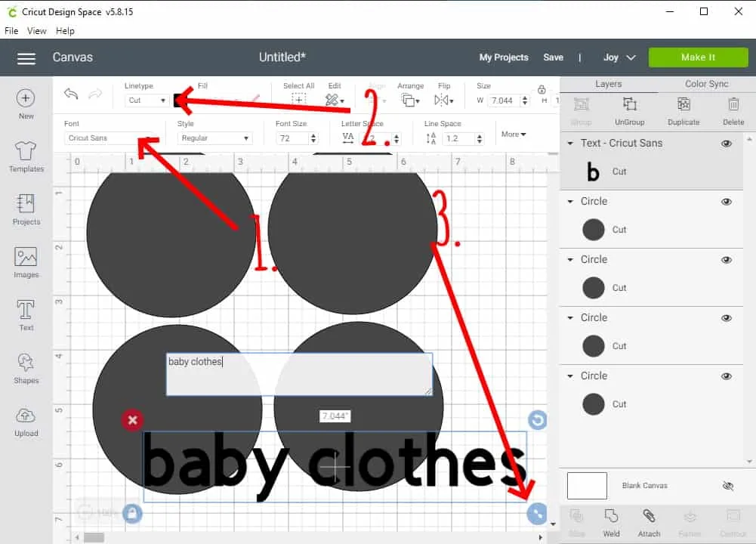Click the Line Space icon
Image resolution: width=756 pixels, height=544 pixels.
pyautogui.click(x=430, y=138)
